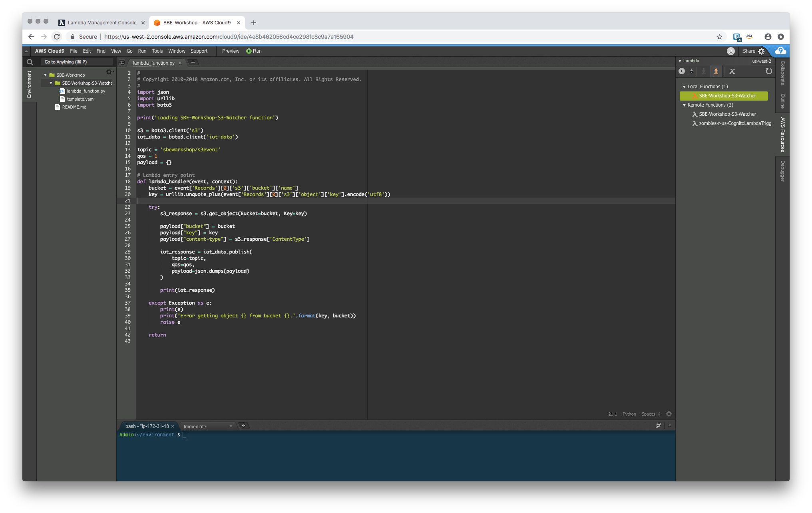Close the lambda_function.py editor tab
This screenshot has height=513, width=812.
click(180, 63)
